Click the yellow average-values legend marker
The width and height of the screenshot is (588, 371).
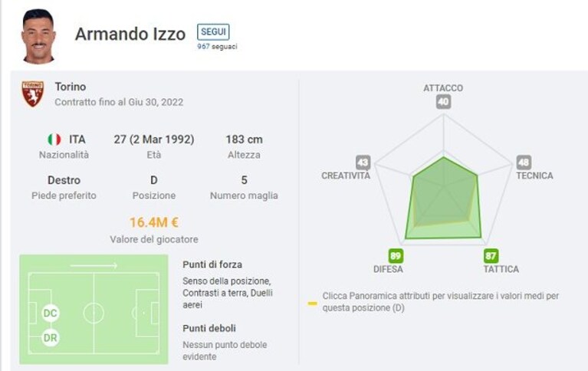312,303
